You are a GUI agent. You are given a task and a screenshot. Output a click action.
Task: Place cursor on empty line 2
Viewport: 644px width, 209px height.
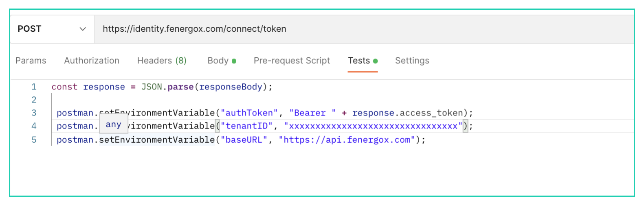163,100
